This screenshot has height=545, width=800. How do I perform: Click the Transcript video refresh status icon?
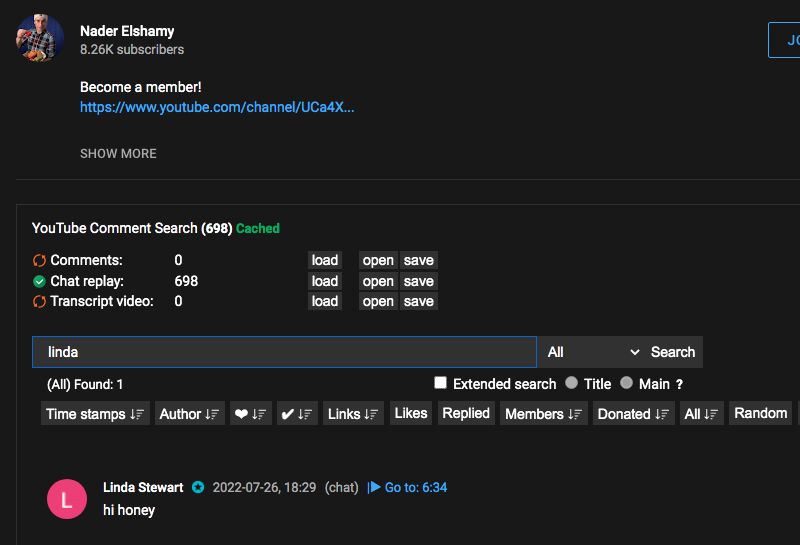click(39, 302)
